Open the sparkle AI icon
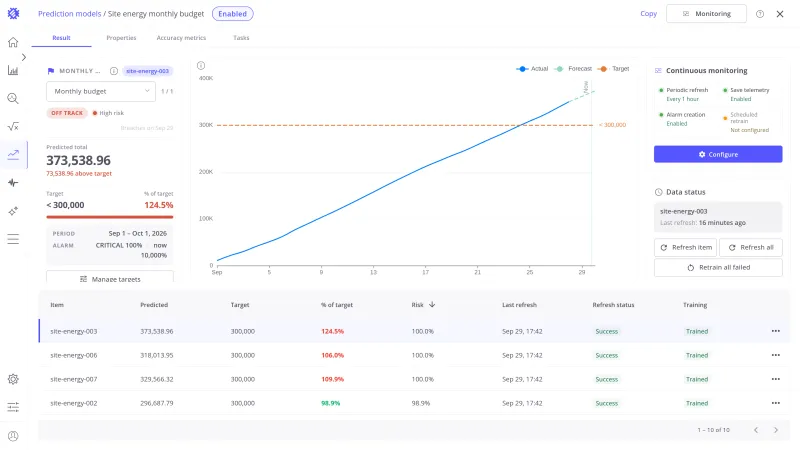The image size is (800, 450). coord(13,211)
